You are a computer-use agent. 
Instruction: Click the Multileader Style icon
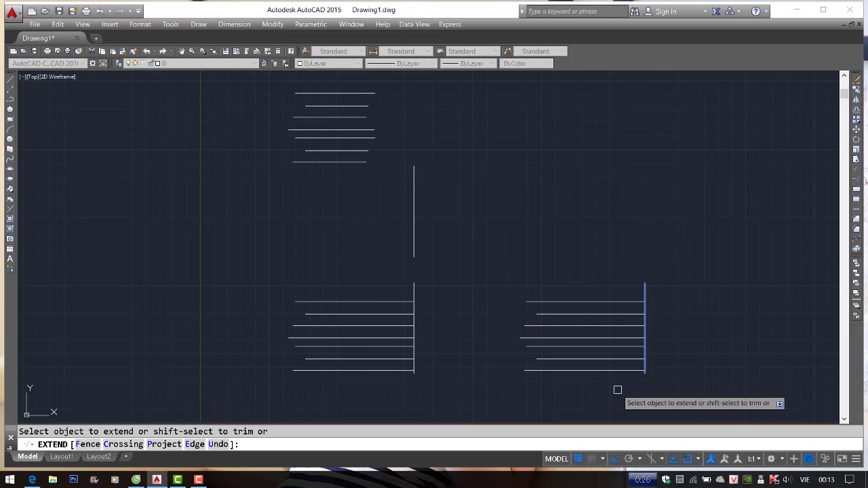coord(507,51)
